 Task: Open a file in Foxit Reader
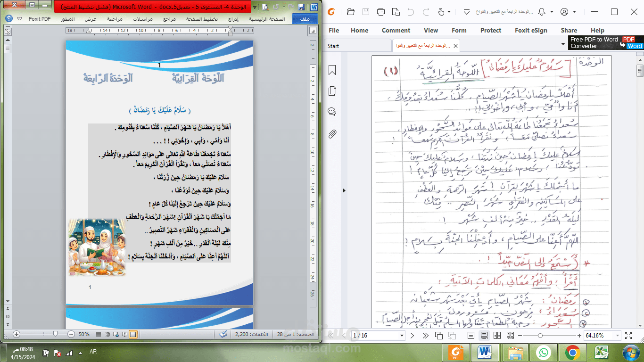pos(350,12)
